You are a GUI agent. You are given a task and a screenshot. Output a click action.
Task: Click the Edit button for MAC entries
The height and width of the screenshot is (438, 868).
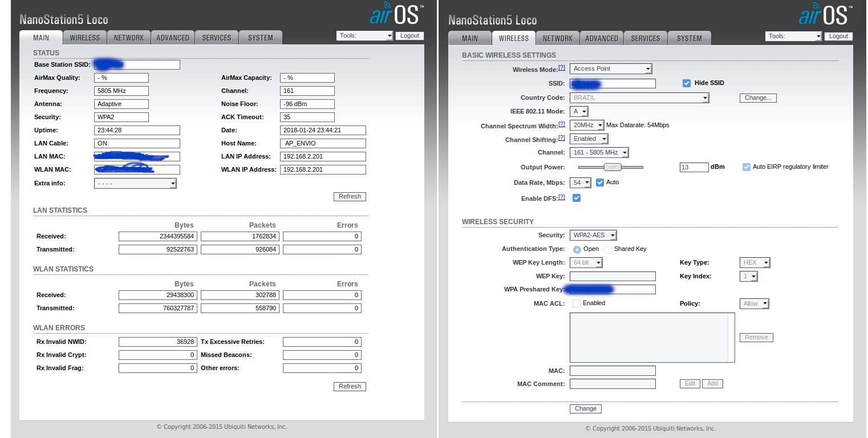(690, 384)
